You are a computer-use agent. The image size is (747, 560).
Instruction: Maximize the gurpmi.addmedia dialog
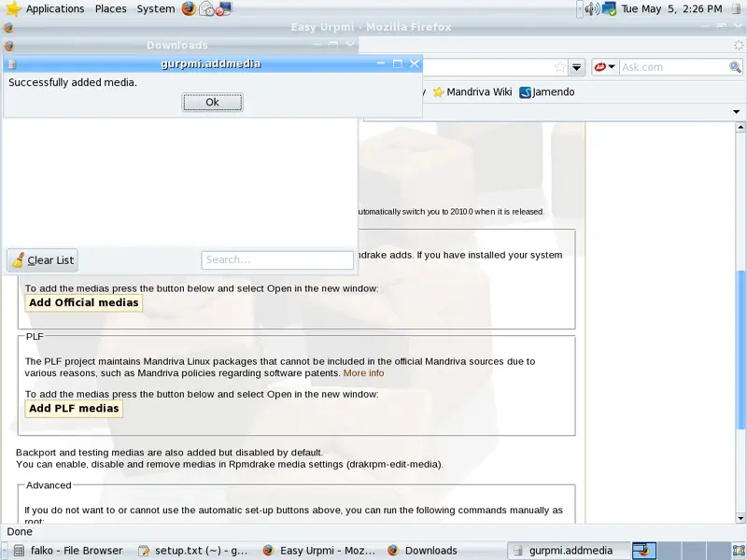coord(398,63)
